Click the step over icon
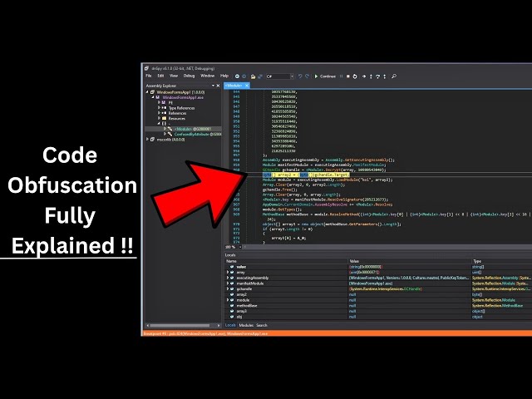The width and height of the screenshot is (532, 399). 377,76
